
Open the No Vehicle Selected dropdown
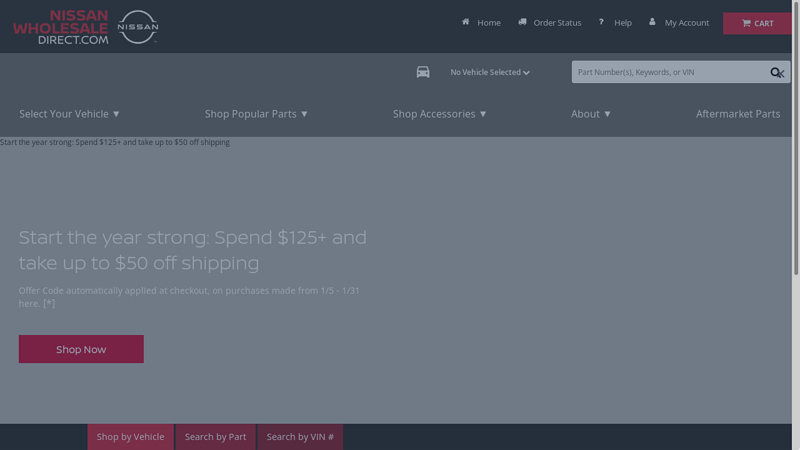pos(489,72)
